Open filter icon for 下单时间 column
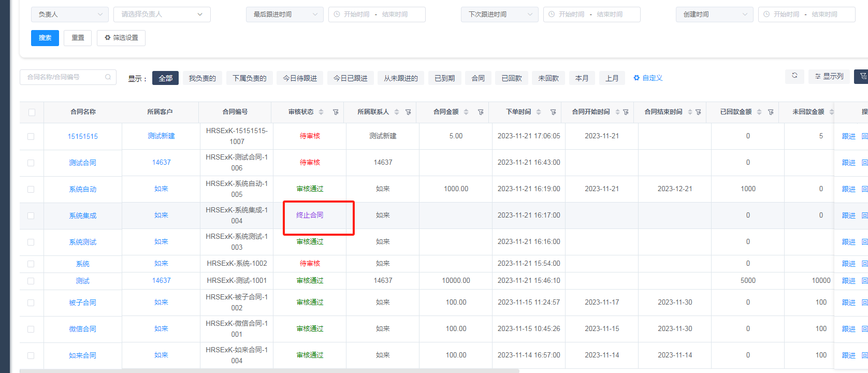 tap(553, 112)
